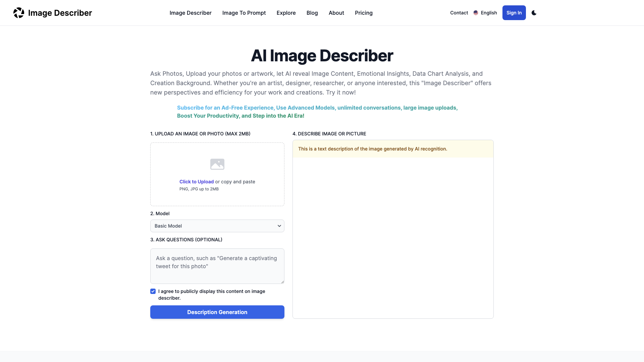Click the Description Generation button icon

[217, 312]
